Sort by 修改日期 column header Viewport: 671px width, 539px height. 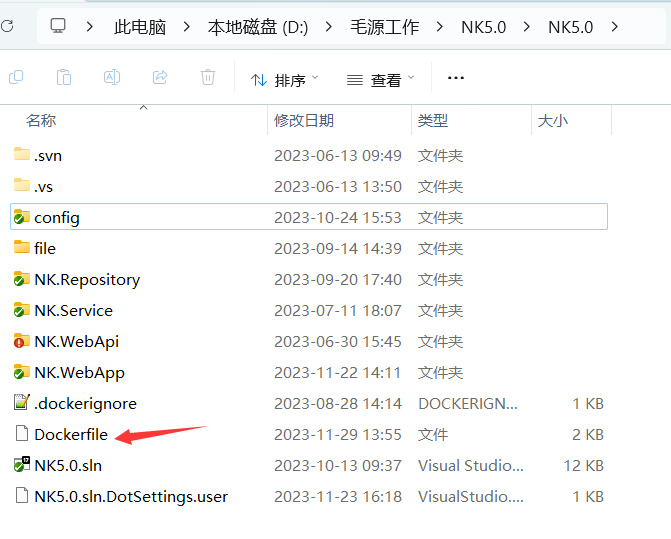304,120
